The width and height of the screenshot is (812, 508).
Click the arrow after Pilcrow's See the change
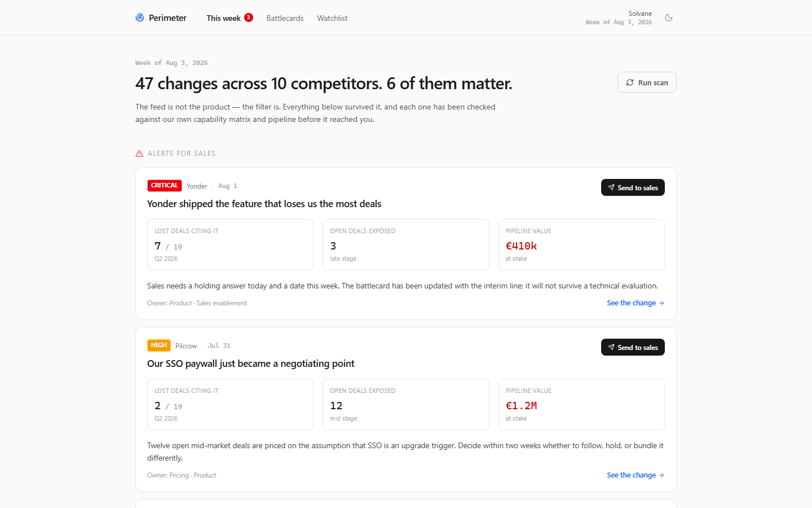[661, 475]
